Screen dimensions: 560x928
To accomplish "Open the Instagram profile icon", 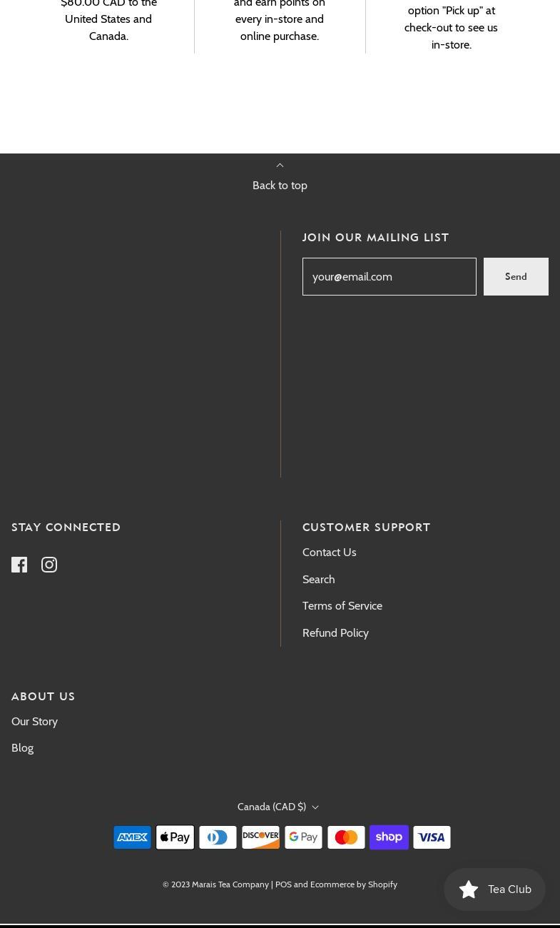I will pyautogui.click(x=49, y=565).
